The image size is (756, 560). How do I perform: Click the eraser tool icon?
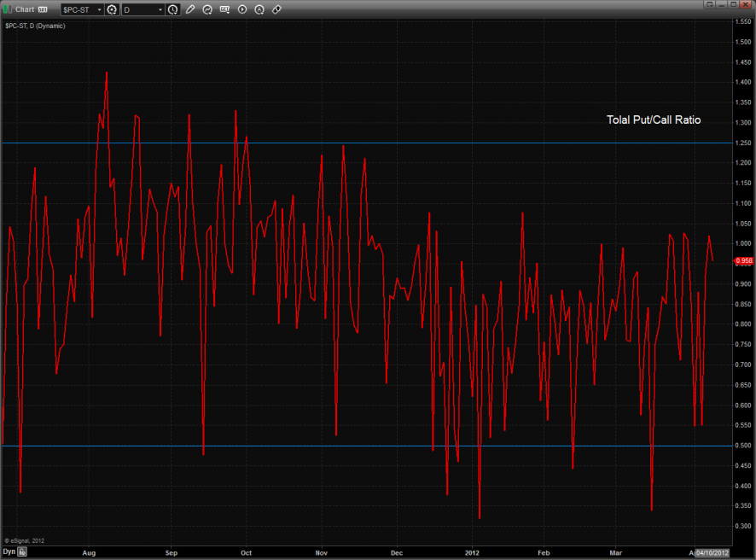[x=276, y=9]
